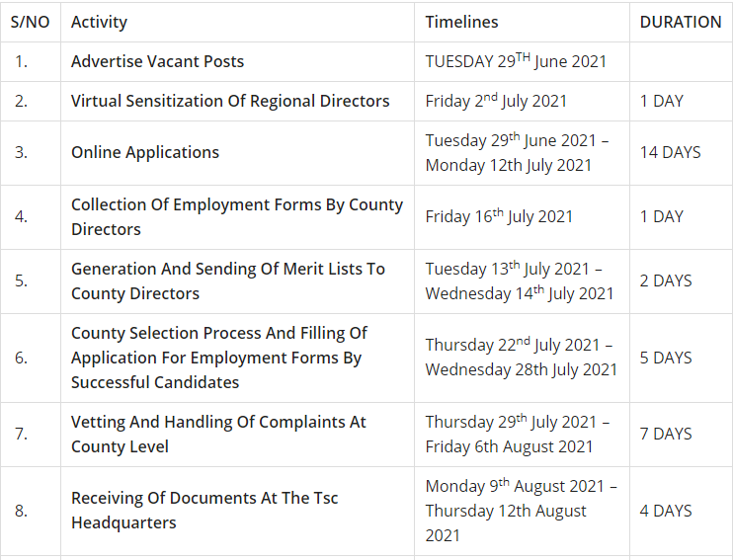Viewport: 733px width, 560px height.
Task: Click the 2 DAYS duration cell
Action: click(x=666, y=280)
